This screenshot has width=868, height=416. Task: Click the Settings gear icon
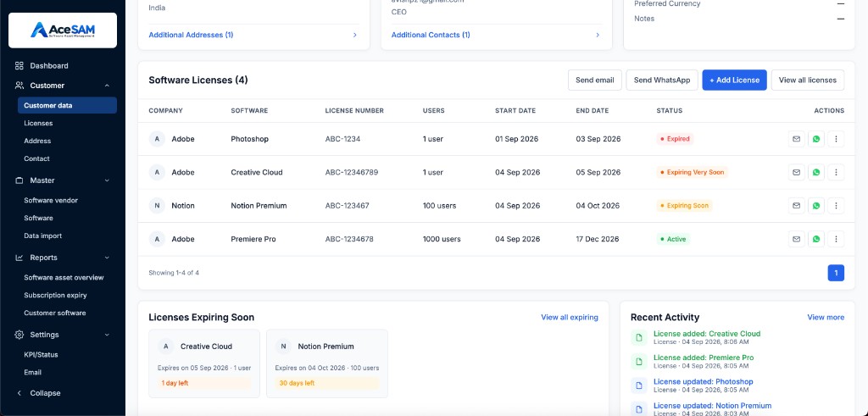19,335
